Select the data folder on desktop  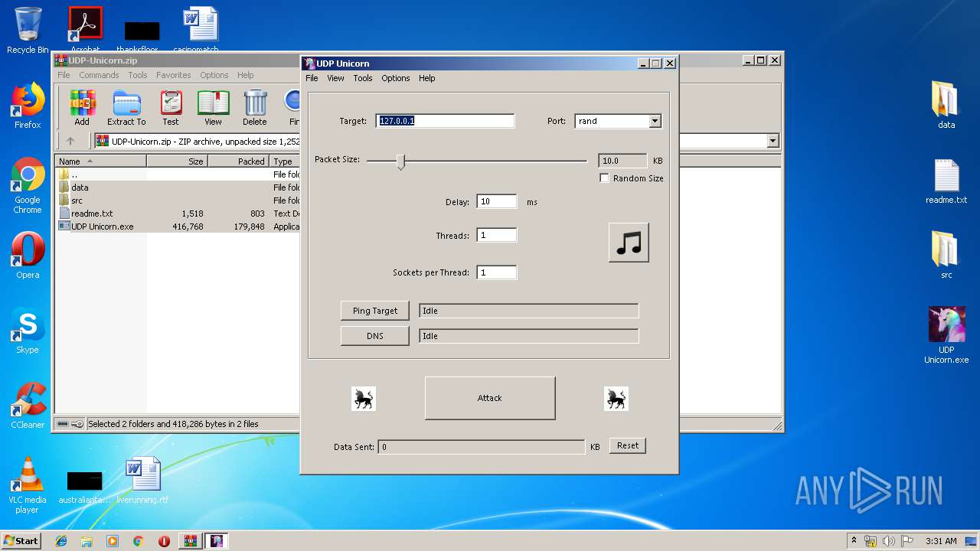click(946, 105)
